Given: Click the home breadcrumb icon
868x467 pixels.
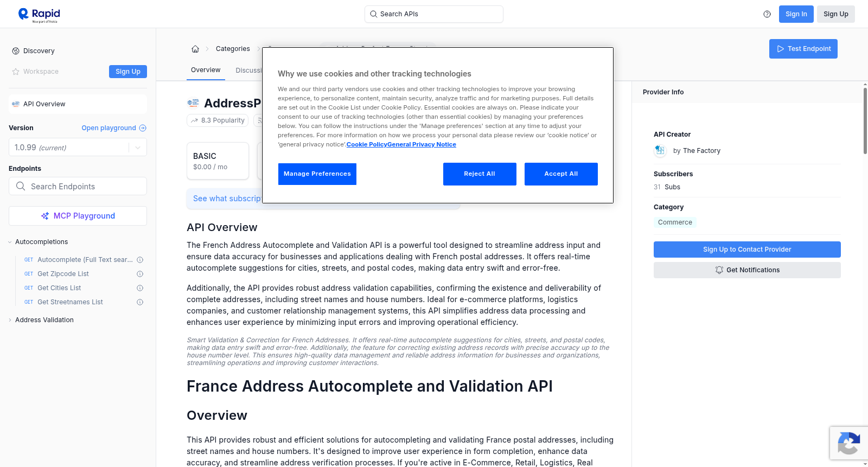Looking at the screenshot, I should tap(195, 49).
